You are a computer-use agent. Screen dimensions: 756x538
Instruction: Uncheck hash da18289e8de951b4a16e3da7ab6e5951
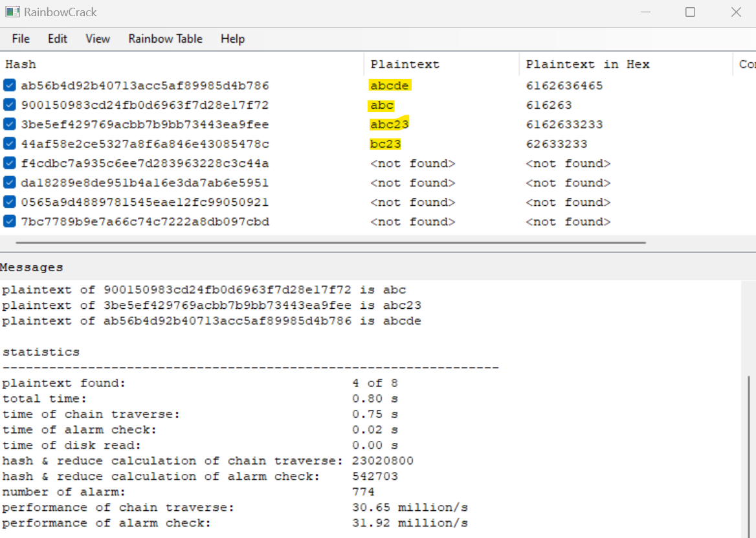(9, 182)
